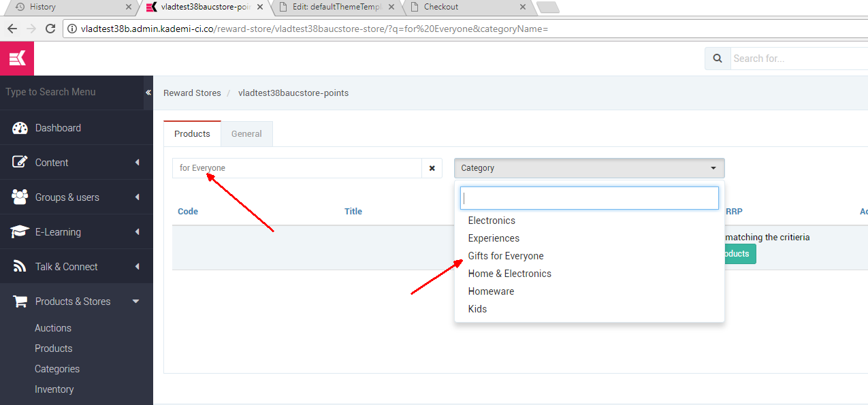Sort by Code column header
868x405 pixels.
pos(188,212)
